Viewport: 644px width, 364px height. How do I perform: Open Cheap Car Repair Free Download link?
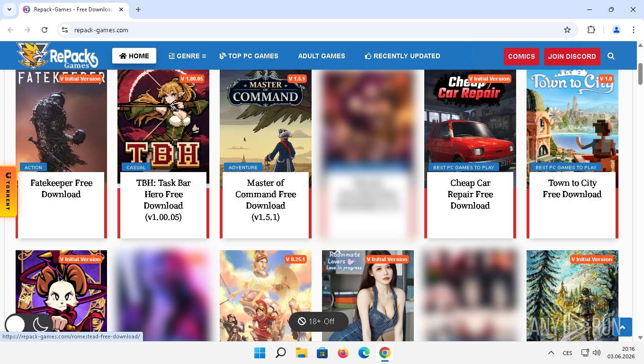(x=470, y=194)
